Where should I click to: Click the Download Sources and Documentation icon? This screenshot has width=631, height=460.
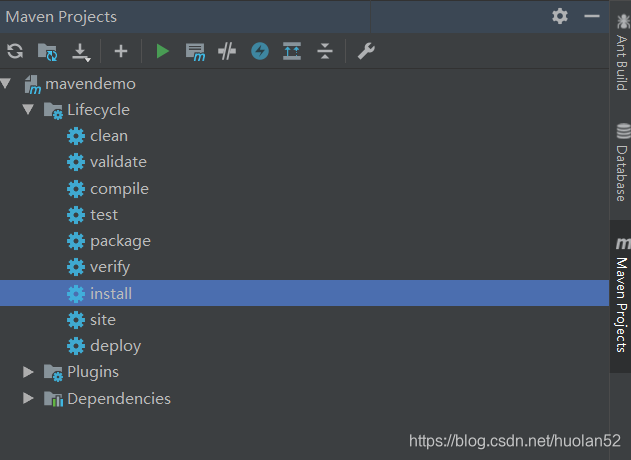pos(81,52)
